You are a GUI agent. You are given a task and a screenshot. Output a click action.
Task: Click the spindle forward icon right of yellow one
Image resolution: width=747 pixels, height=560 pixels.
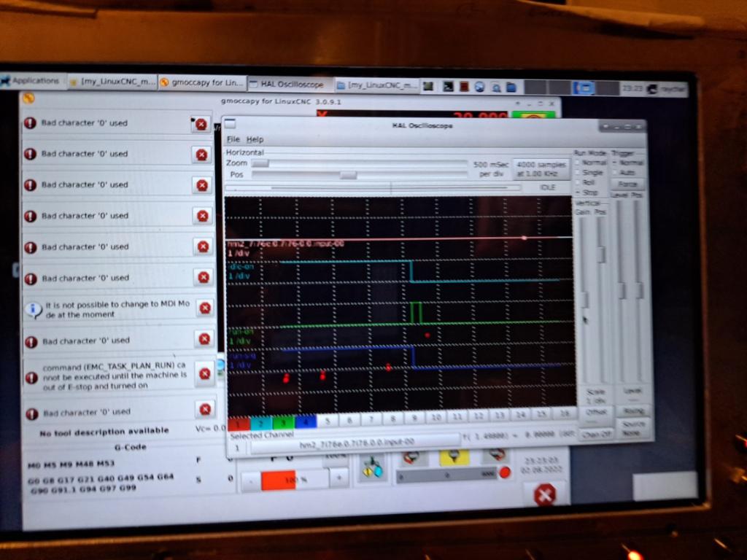[496, 456]
